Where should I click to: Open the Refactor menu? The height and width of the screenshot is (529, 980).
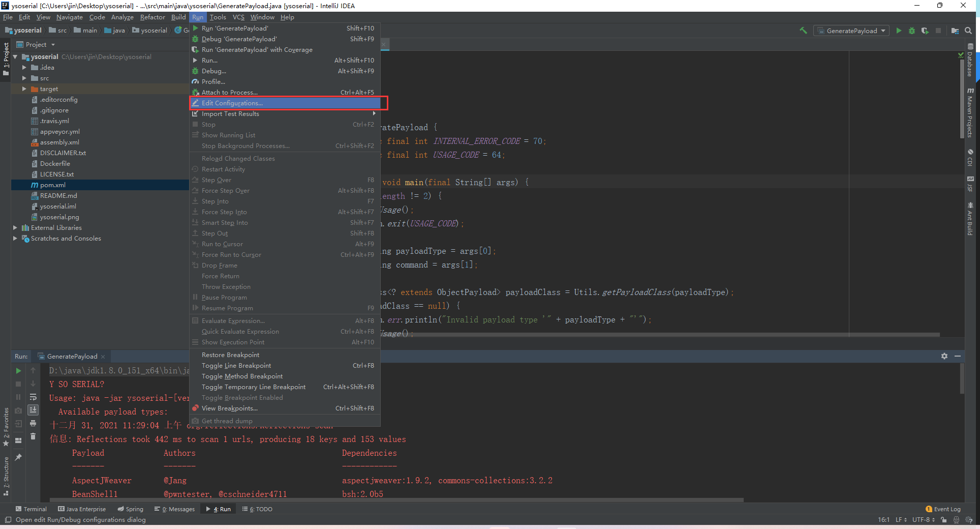152,17
